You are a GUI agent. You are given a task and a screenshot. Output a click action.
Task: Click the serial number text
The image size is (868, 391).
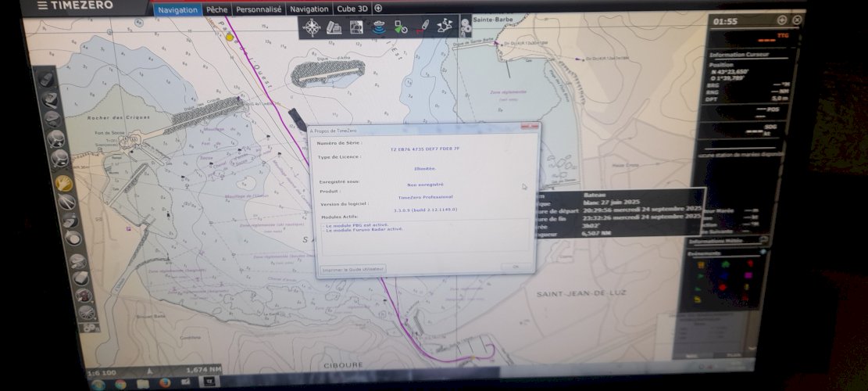click(x=424, y=149)
